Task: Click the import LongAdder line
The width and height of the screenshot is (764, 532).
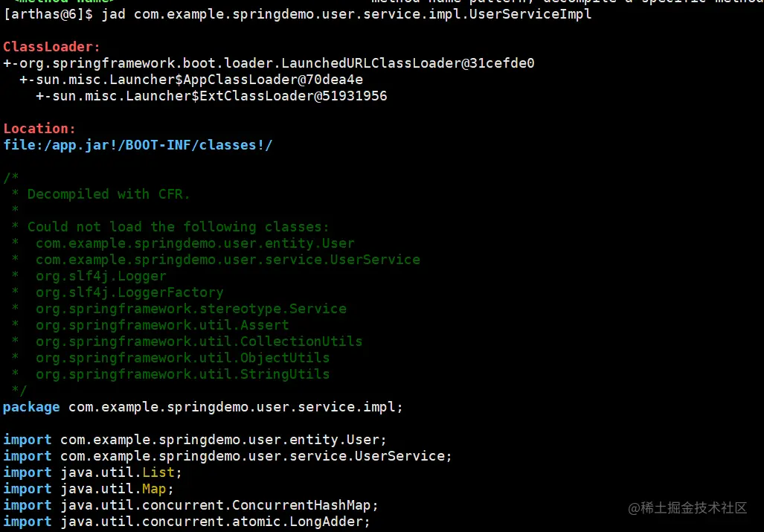Action: [x=187, y=522]
